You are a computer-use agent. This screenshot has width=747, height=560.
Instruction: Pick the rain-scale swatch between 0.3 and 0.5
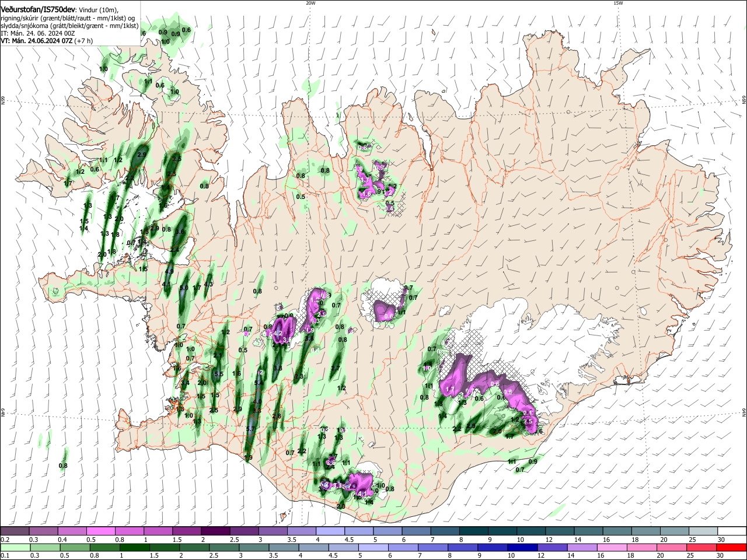tap(45, 547)
